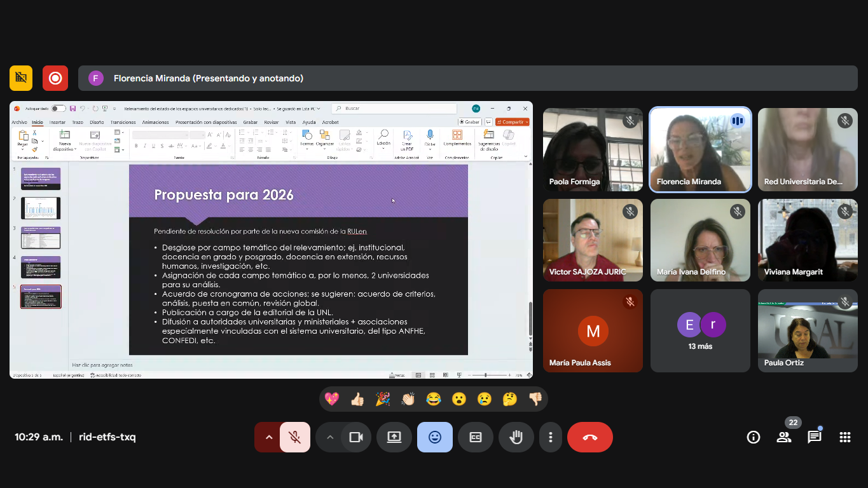Open audio settings chevron beside microphone
Image resolution: width=868 pixels, height=488 pixels.
(x=268, y=437)
